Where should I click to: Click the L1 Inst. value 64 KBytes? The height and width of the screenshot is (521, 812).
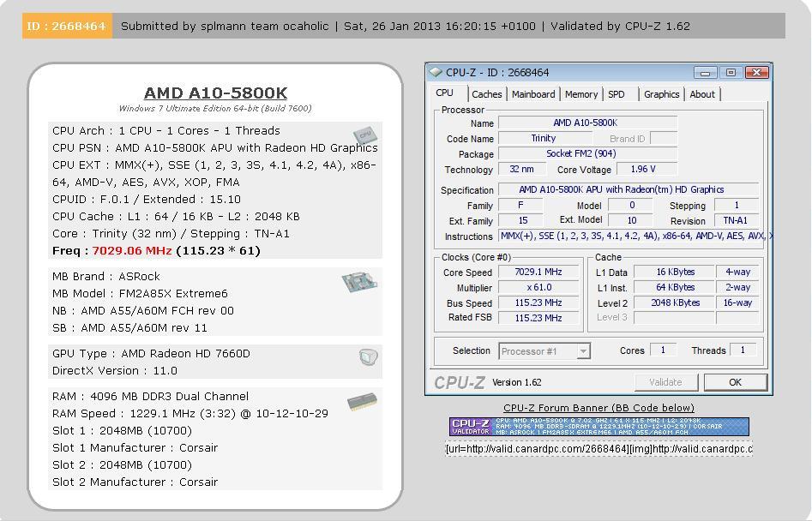(674, 288)
